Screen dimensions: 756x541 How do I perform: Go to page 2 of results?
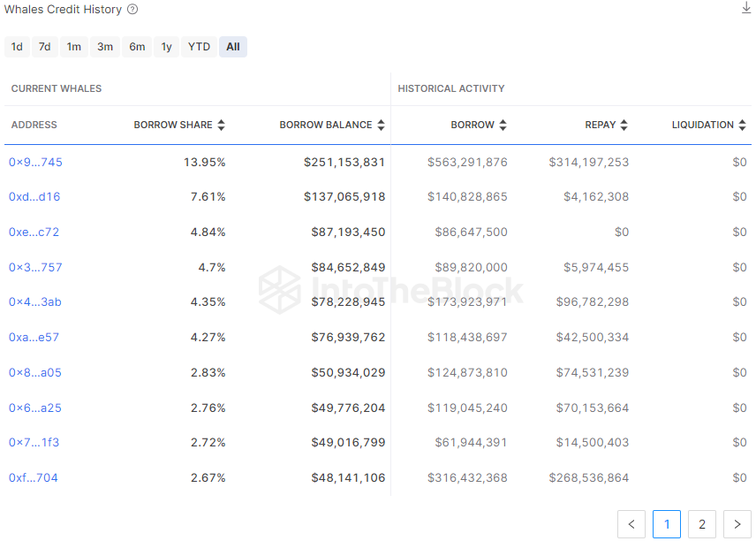pos(701,524)
